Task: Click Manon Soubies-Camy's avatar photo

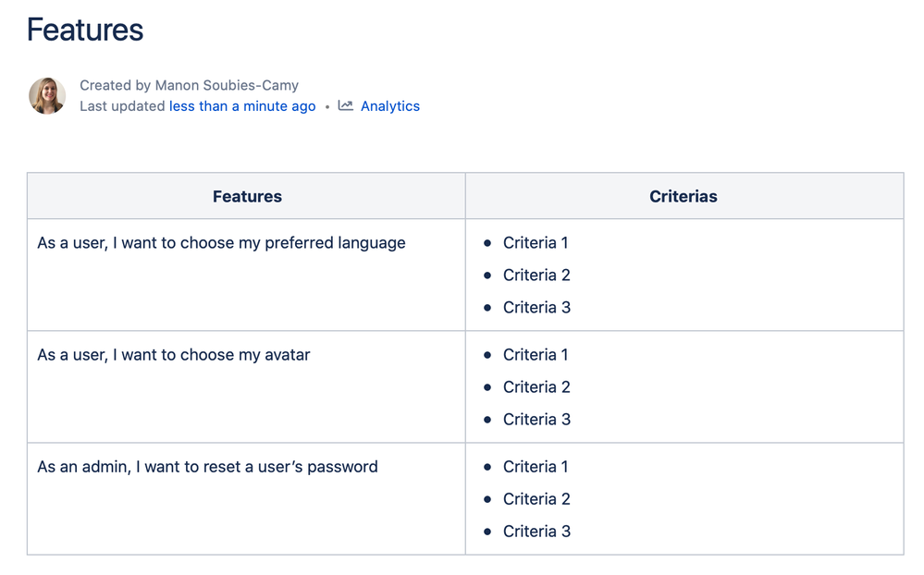Action: (x=47, y=96)
